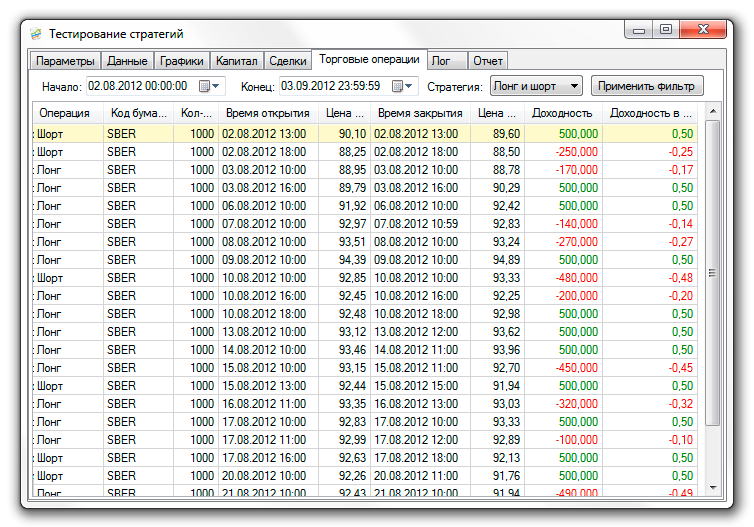Show the Отчет tab

tap(488, 61)
